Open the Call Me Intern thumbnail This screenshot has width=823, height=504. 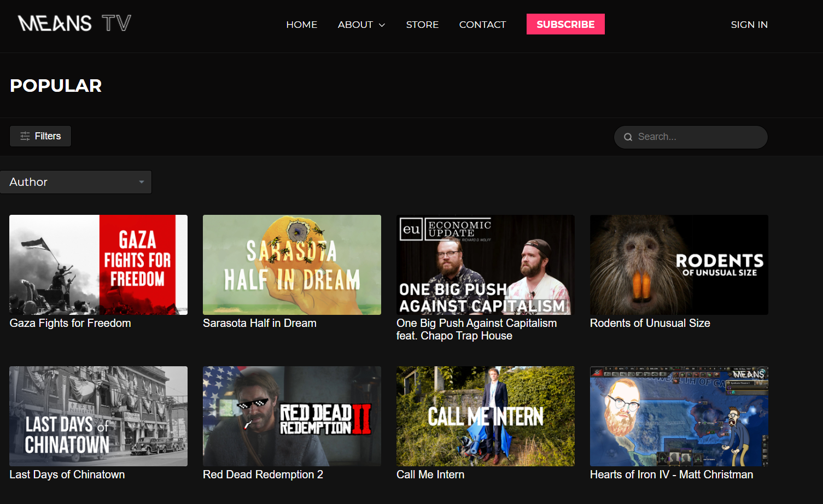[x=486, y=416]
